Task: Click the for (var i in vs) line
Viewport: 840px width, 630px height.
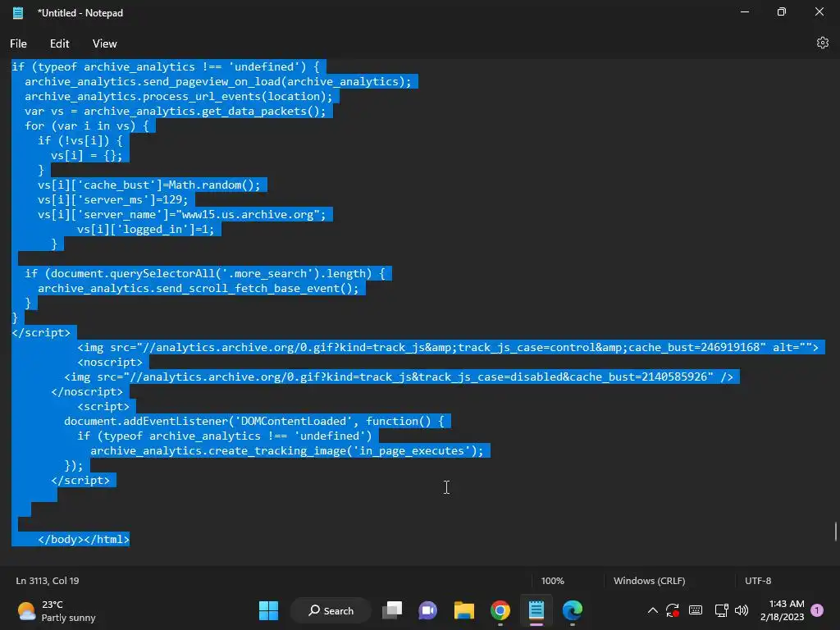Action: coord(87,126)
